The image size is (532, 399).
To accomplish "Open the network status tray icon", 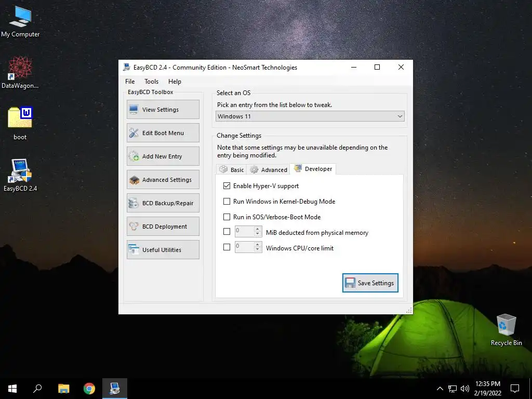I will click(453, 389).
